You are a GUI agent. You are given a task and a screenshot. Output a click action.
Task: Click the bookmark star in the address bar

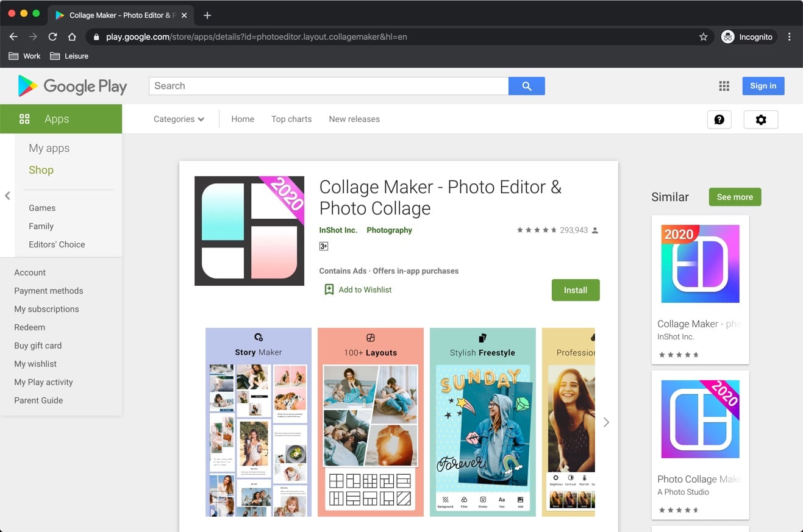pyautogui.click(x=703, y=37)
